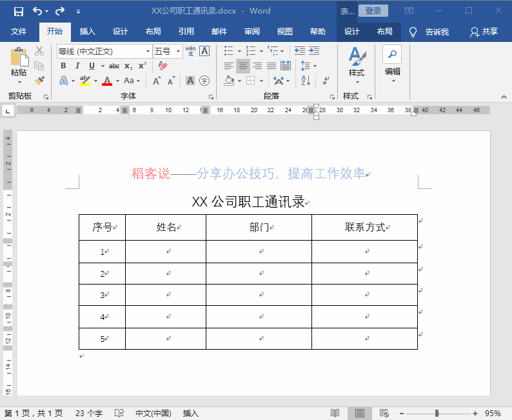The height and width of the screenshot is (420, 512).
Task: Click the Sort A-Z icon
Action: point(306,81)
